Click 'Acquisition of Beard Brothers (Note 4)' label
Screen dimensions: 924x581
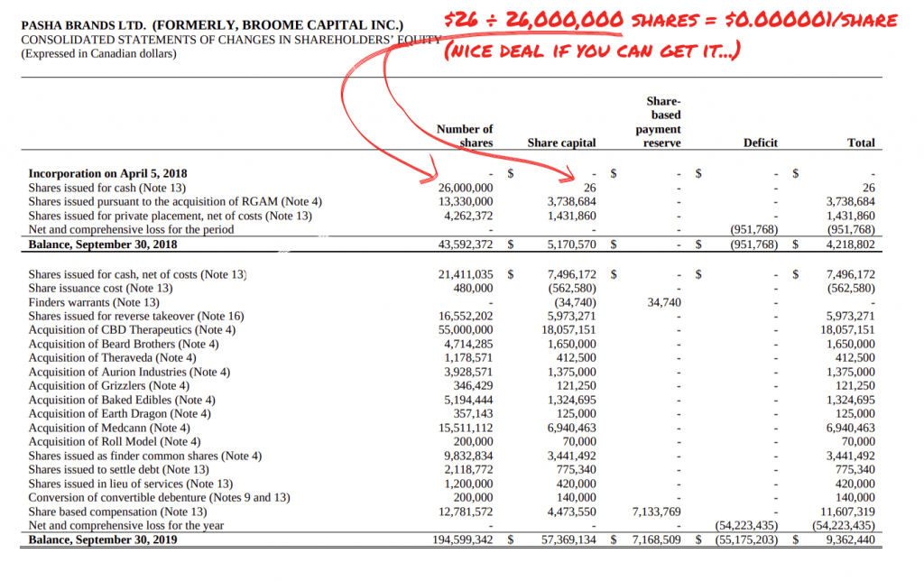pos(123,344)
